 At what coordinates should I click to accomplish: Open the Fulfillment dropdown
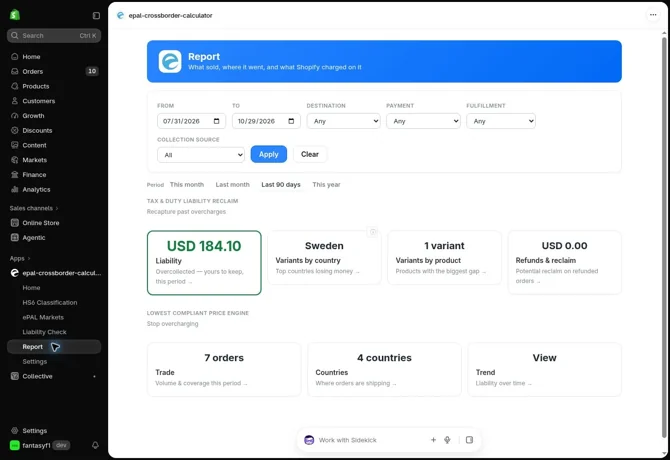(x=501, y=121)
